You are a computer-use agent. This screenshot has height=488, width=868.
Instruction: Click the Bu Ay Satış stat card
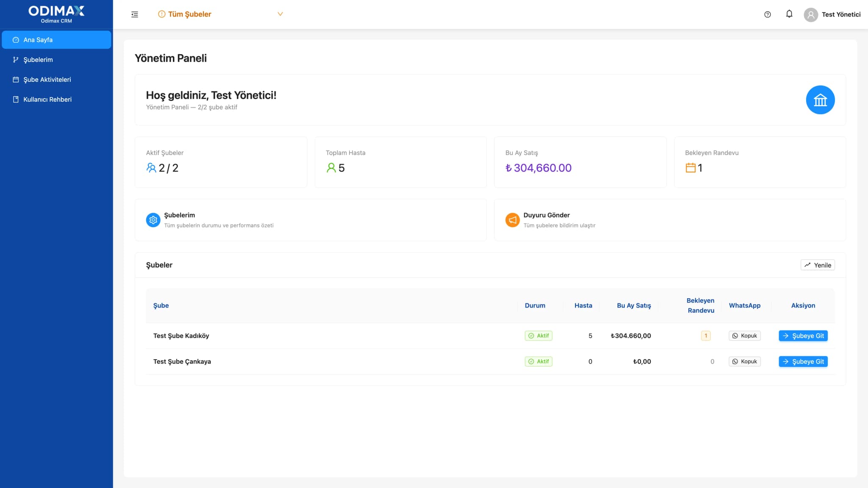[580, 162]
